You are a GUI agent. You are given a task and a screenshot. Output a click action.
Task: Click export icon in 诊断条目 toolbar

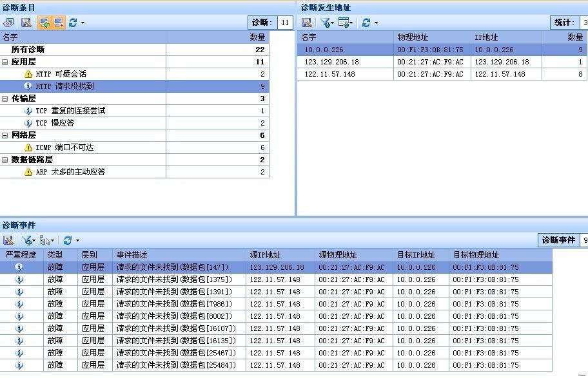tap(26, 23)
